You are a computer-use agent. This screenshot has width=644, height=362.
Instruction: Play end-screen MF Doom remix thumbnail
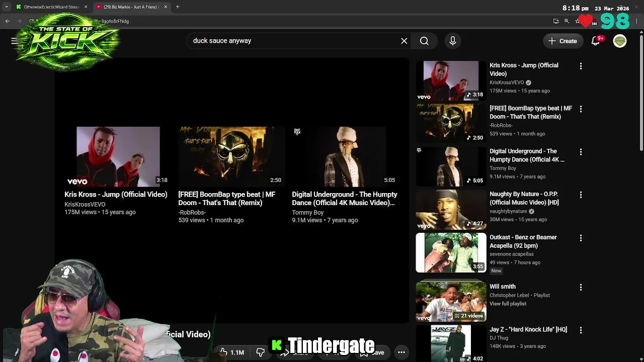231,156
